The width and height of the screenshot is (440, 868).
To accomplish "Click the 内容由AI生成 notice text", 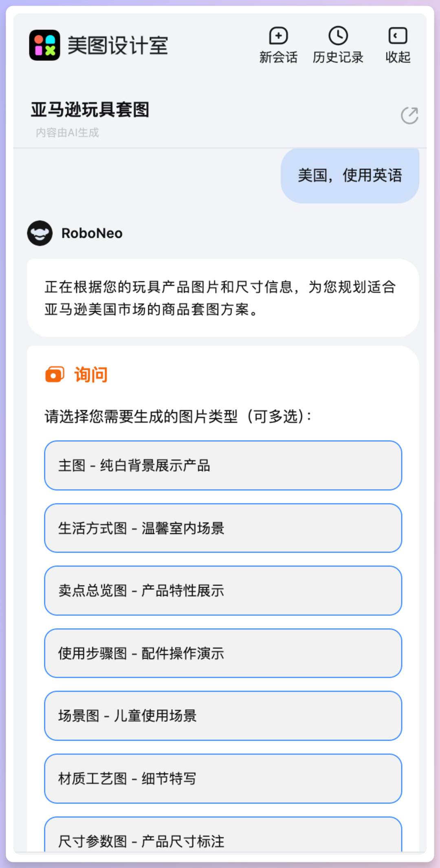I will (x=67, y=132).
